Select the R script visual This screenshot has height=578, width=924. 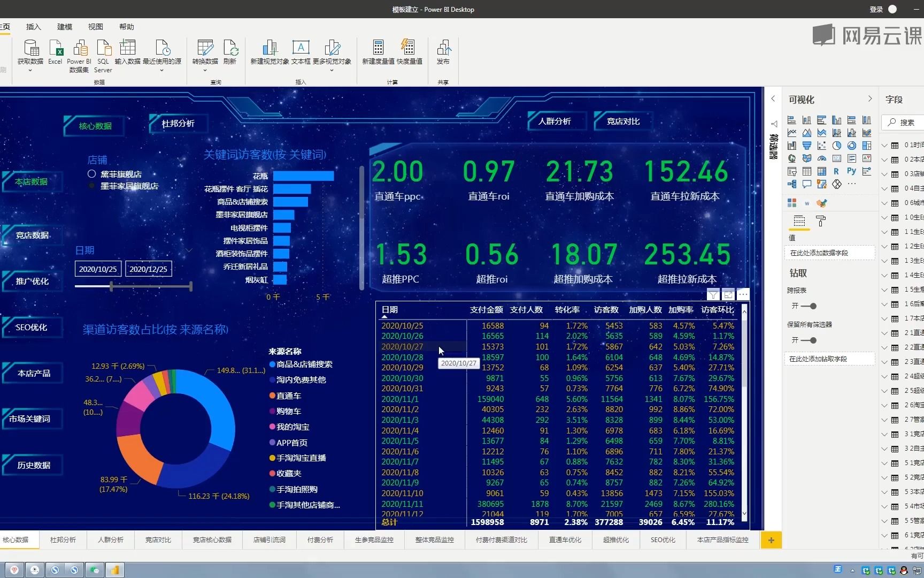click(x=836, y=171)
